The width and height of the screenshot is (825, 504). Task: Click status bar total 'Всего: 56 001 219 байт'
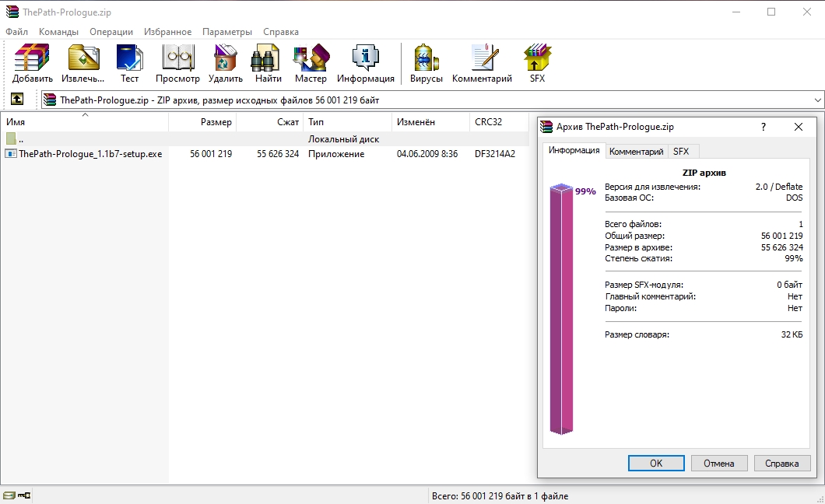(x=500, y=495)
